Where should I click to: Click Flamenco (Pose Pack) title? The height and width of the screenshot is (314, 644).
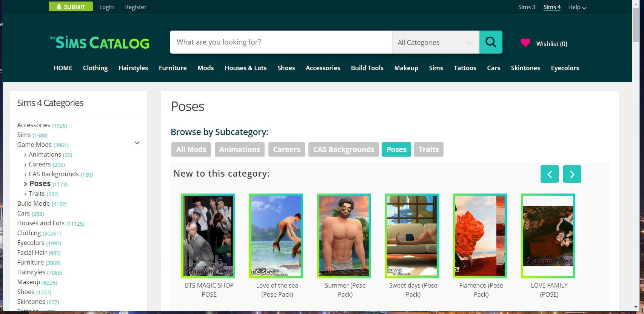pyautogui.click(x=481, y=290)
